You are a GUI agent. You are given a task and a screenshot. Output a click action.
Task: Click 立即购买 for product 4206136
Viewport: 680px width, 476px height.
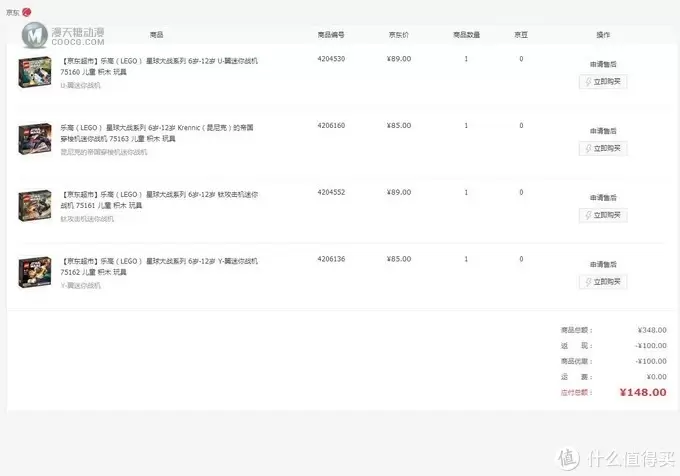click(x=603, y=282)
